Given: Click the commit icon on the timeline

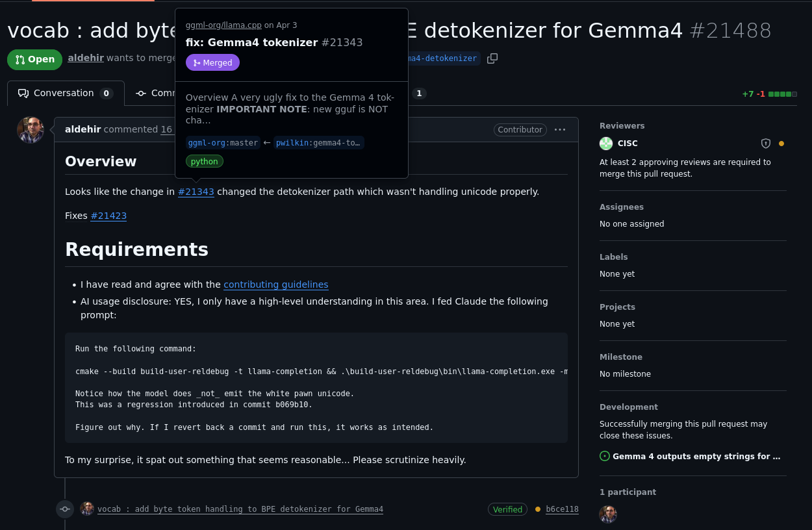Looking at the screenshot, I should point(65,509).
